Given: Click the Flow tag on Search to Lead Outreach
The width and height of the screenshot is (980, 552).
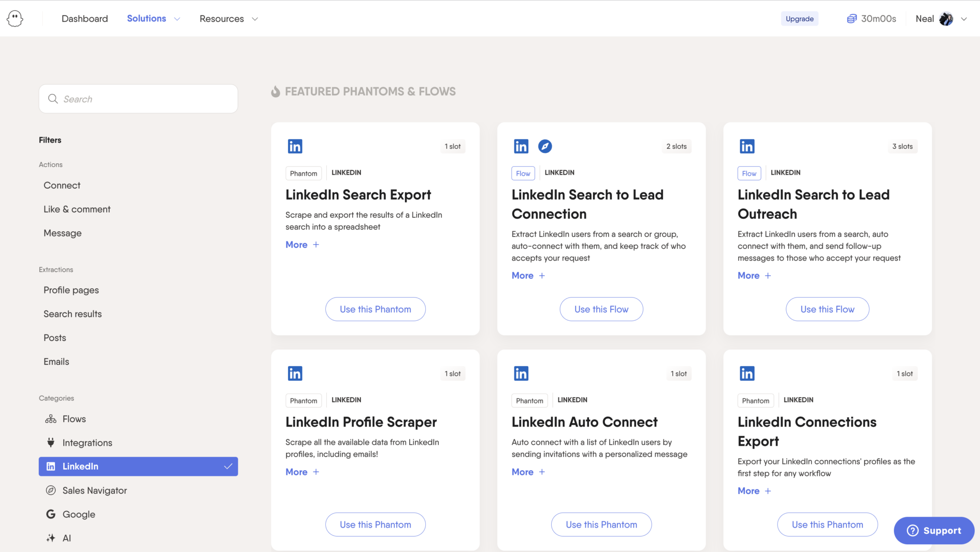Looking at the screenshot, I should [x=749, y=173].
